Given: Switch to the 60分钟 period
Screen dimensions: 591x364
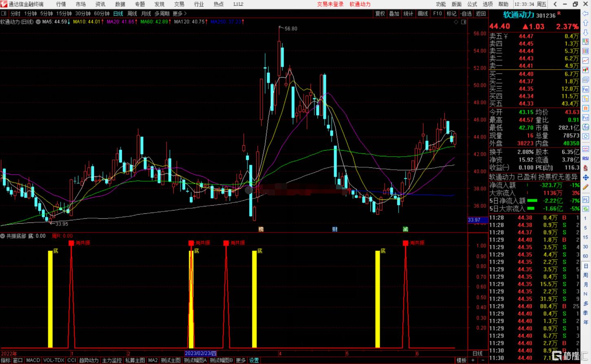Looking at the screenshot, I should pyautogui.click(x=101, y=13).
